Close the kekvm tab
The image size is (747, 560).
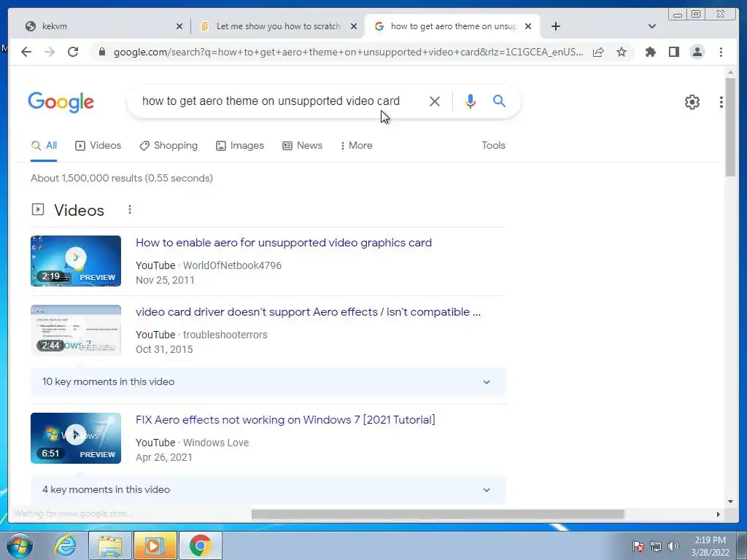tap(179, 26)
